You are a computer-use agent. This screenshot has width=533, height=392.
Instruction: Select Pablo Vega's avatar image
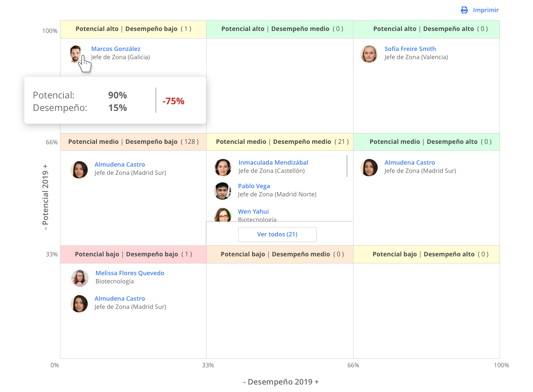click(x=223, y=191)
